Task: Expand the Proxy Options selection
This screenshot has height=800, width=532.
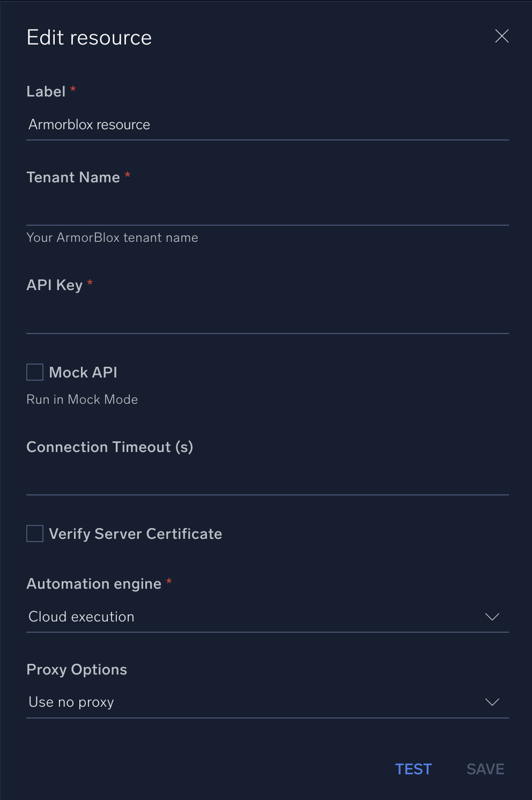Action: pyautogui.click(x=268, y=702)
